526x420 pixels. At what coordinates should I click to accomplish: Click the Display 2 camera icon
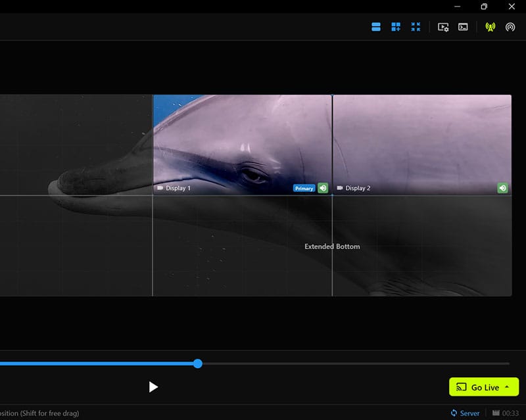coord(340,188)
